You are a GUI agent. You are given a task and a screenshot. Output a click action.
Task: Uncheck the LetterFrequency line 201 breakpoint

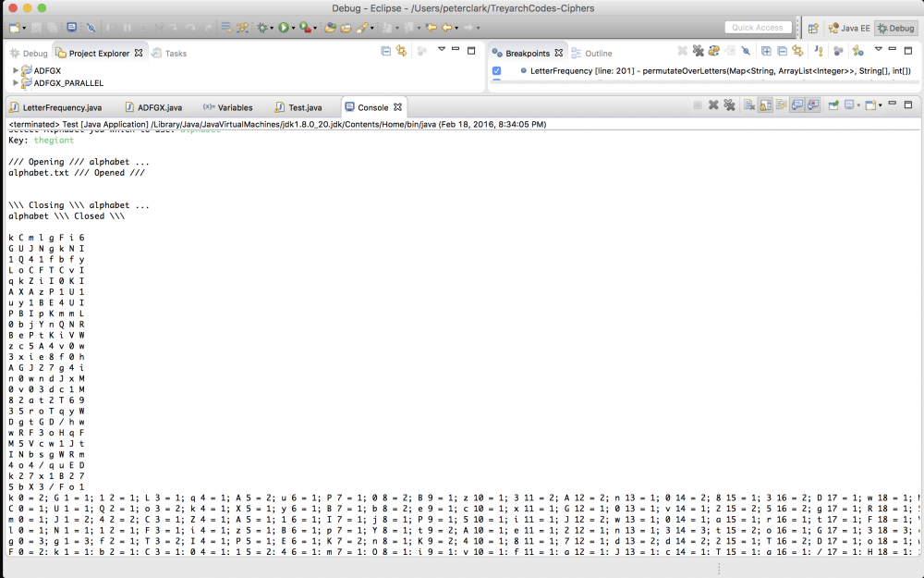497,71
